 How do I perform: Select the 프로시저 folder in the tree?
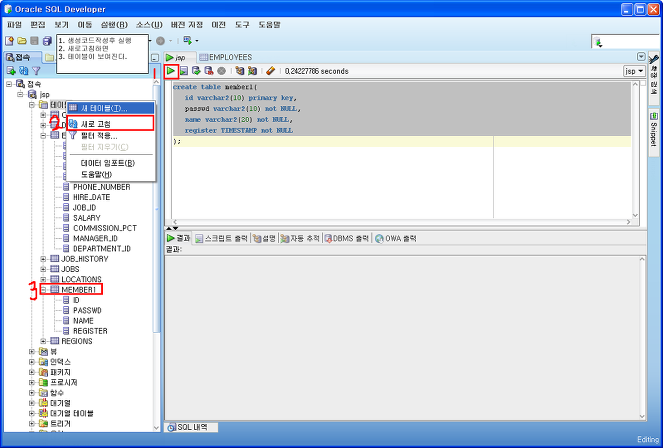[x=64, y=382]
